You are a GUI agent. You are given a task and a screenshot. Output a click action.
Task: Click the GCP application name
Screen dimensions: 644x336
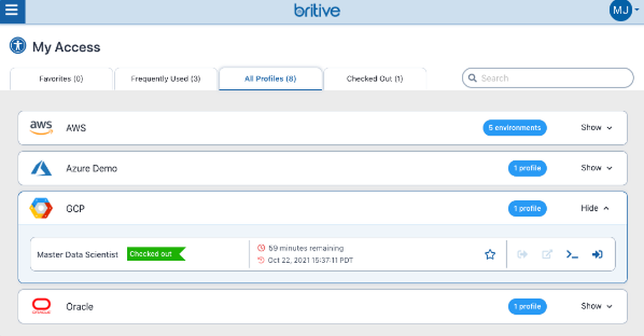(x=75, y=208)
